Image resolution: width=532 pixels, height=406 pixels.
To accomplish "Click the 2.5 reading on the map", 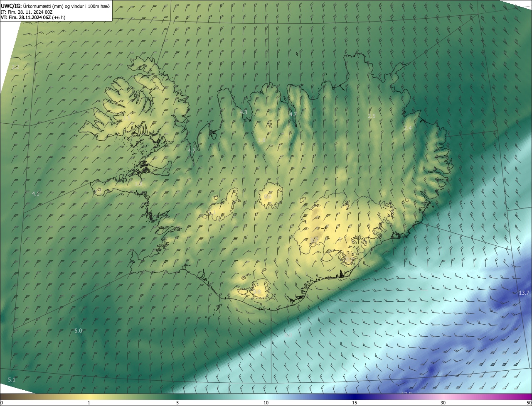I will [372, 116].
